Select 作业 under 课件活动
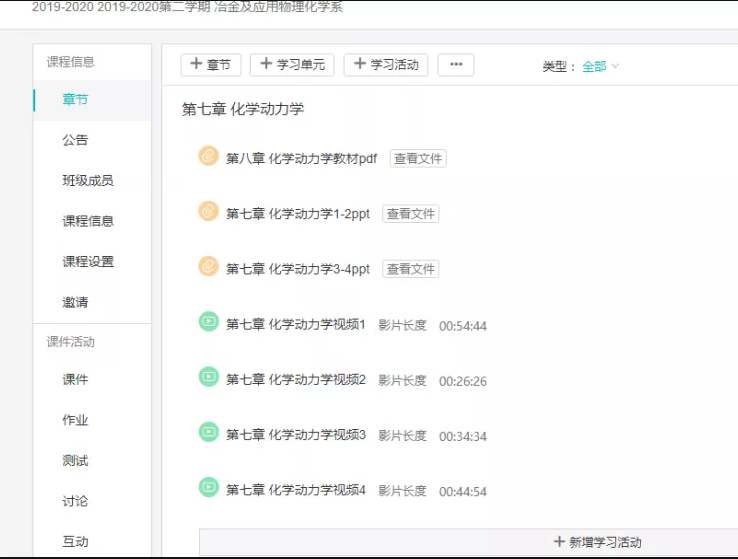Screen dimensions: 738x559 75,421
